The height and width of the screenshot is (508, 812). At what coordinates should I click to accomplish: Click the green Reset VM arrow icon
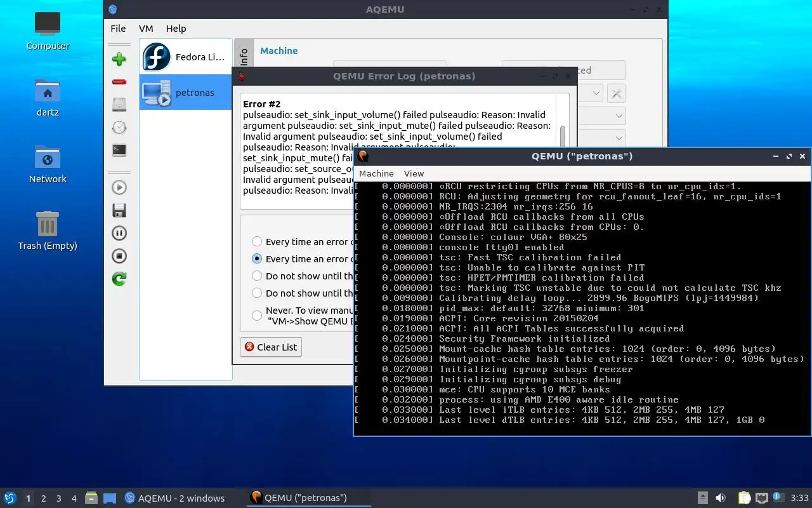pos(119,279)
